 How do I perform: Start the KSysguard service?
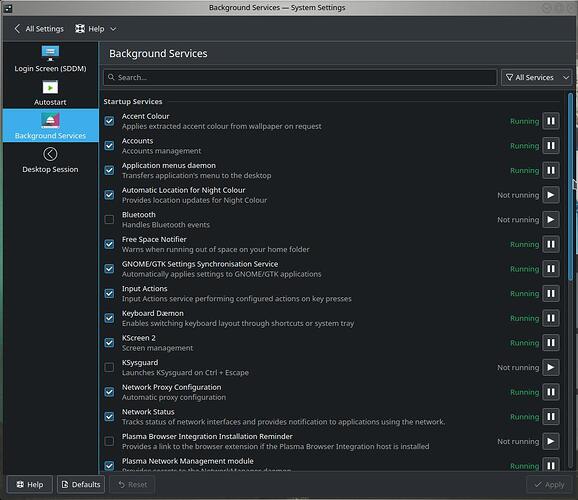click(x=551, y=367)
